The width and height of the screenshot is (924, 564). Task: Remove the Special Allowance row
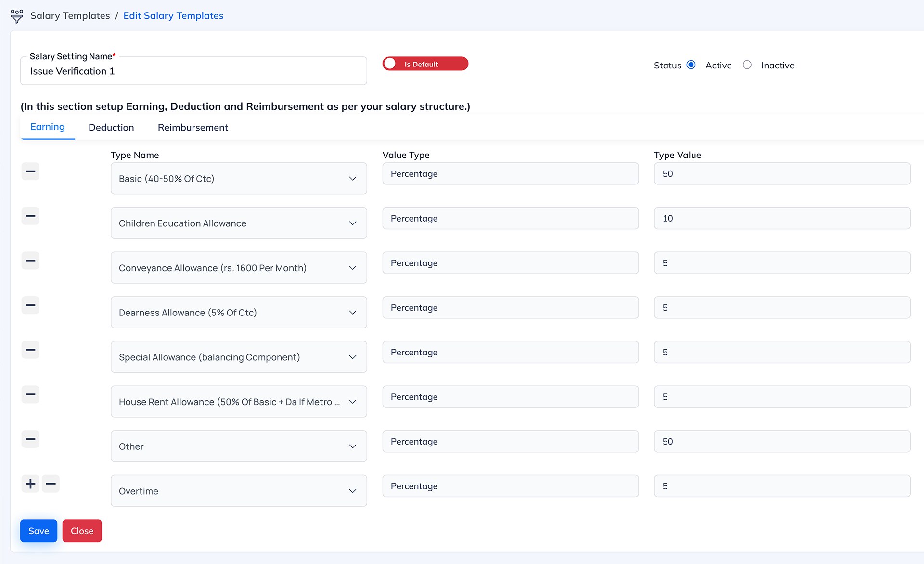point(30,350)
